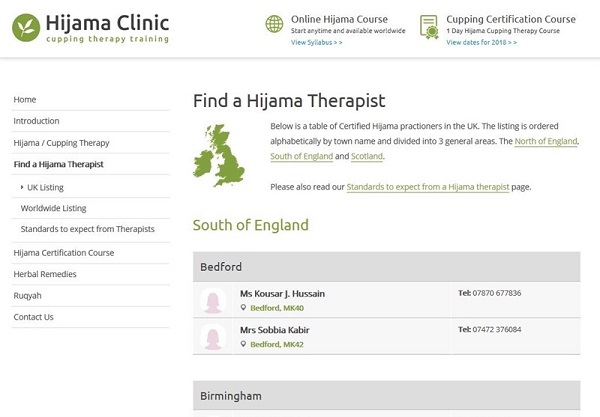
Task: Open the Ruqyah sidebar item
Action: coord(27,296)
